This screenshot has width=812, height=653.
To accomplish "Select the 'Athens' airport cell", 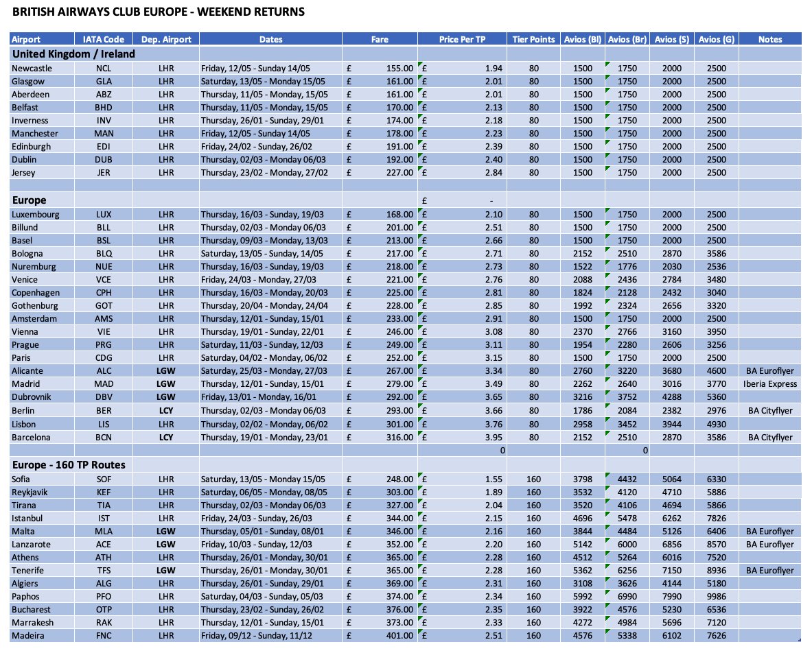I will click(42, 557).
